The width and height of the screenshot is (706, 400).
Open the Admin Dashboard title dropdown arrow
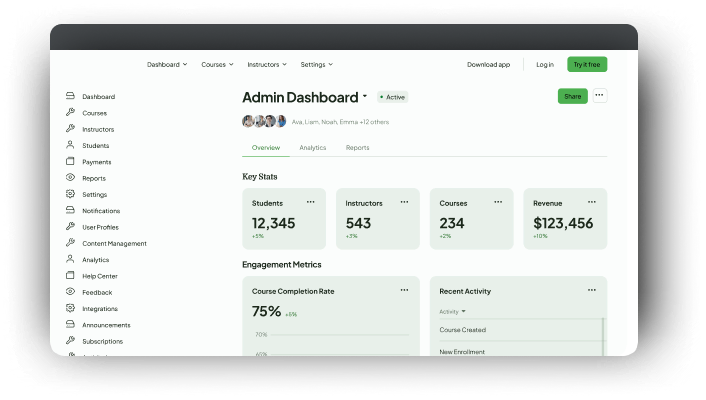[x=365, y=96]
